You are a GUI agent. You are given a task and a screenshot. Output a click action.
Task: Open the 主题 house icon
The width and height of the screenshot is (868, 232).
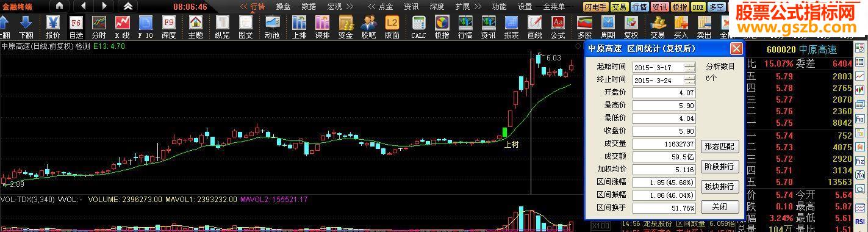pyautogui.click(x=195, y=27)
